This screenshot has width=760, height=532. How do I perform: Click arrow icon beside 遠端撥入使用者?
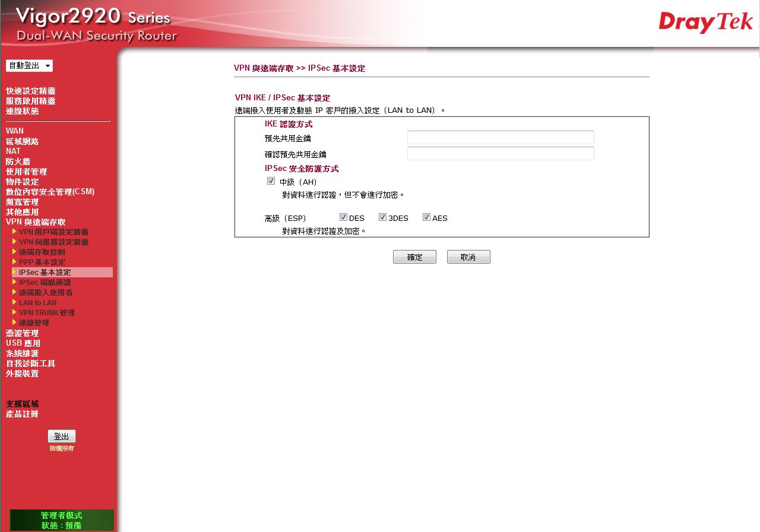click(14, 292)
